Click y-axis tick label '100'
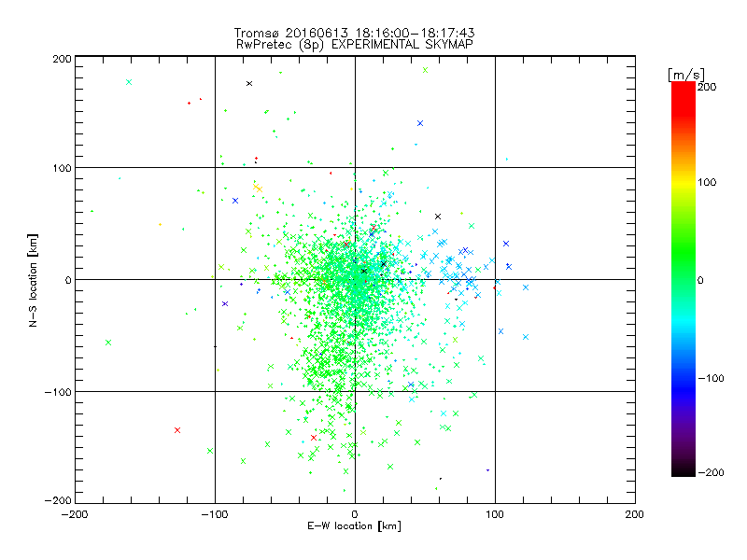The image size is (747, 560). click(62, 168)
